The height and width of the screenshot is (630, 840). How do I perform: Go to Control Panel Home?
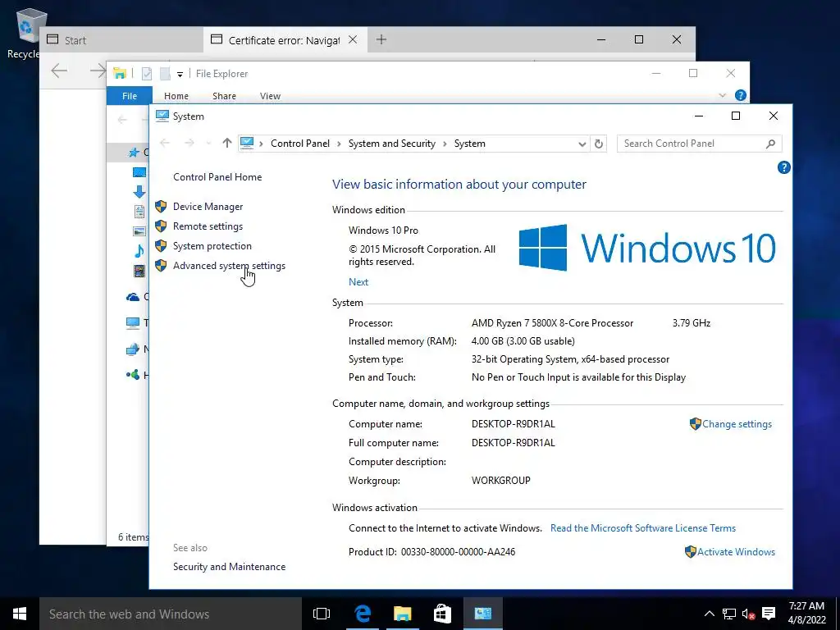[x=217, y=177]
